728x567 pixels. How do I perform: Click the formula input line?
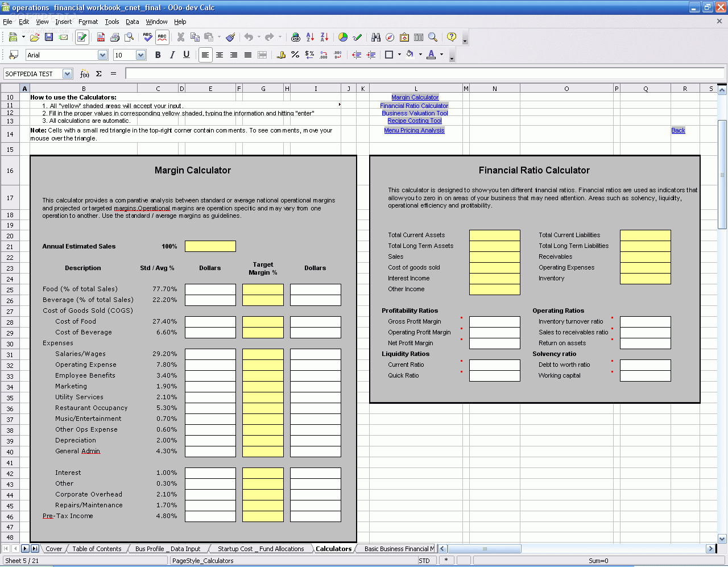425,73
